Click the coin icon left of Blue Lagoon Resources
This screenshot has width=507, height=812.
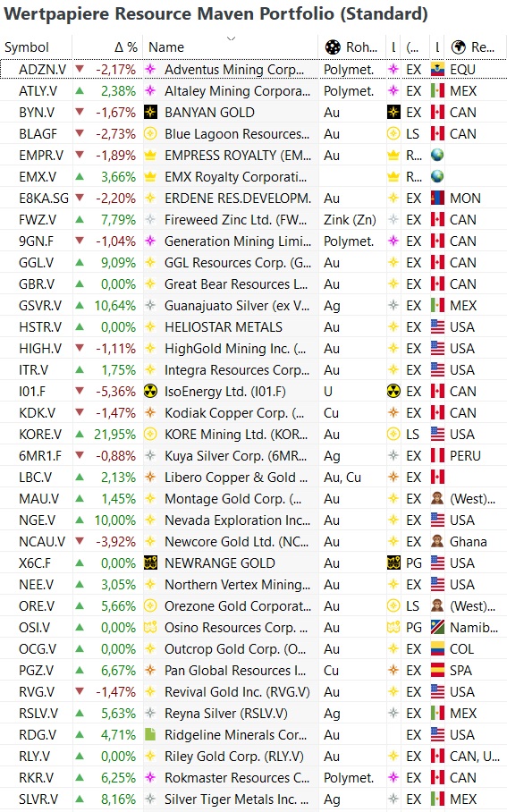tap(150, 134)
